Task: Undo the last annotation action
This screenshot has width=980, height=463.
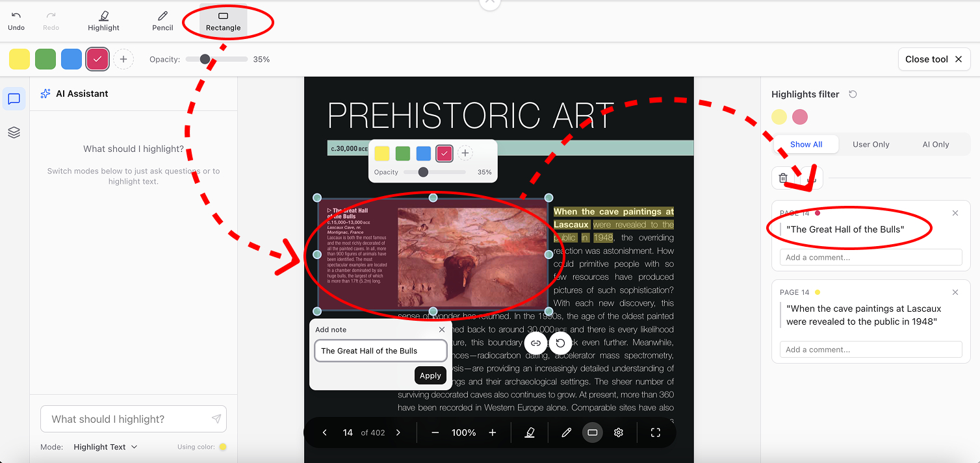Action: pyautogui.click(x=16, y=20)
